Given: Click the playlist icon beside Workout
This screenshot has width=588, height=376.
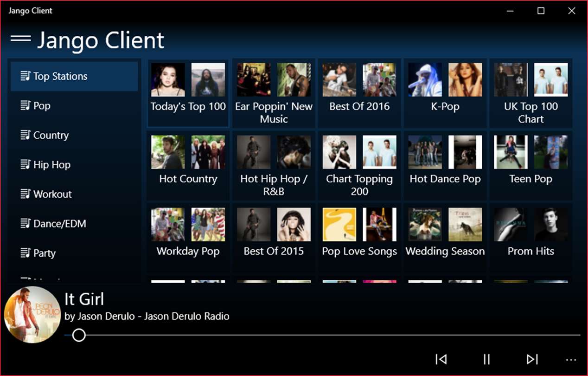Looking at the screenshot, I should pyautogui.click(x=26, y=194).
